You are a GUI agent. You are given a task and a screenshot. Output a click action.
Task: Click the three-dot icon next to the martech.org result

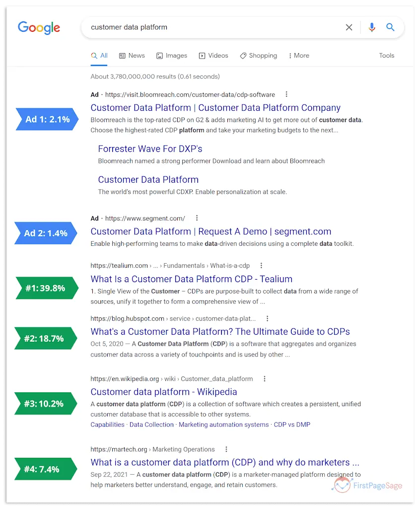(x=226, y=449)
